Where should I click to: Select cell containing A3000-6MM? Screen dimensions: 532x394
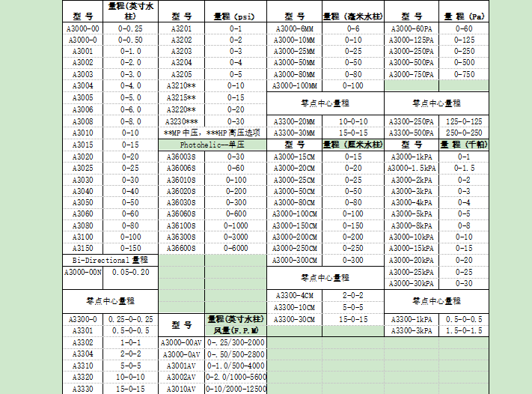(294, 28)
